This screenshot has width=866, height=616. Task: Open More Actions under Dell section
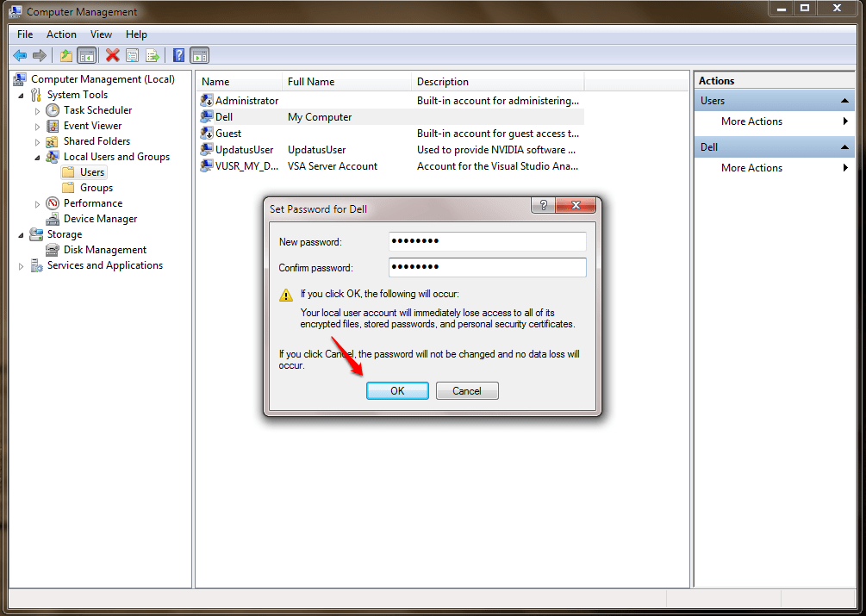coord(751,168)
